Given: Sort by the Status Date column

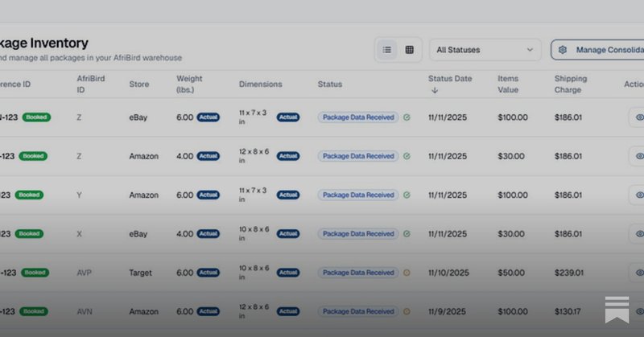Looking at the screenshot, I should point(450,84).
